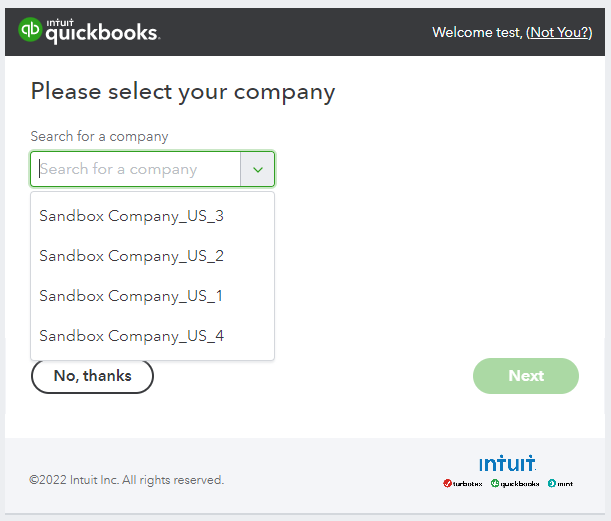This screenshot has width=611, height=521.
Task: Click the small intuit text above quickbooks wordmark
Action: pyautogui.click(x=59, y=19)
